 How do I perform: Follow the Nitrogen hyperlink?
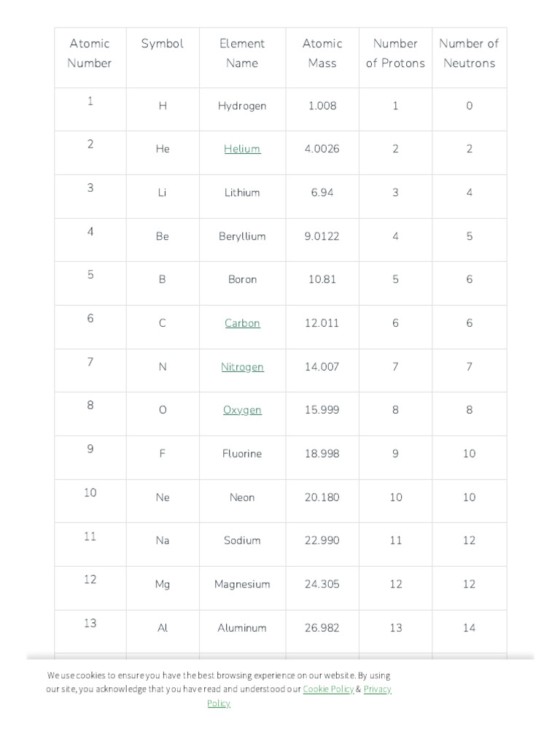click(x=242, y=367)
